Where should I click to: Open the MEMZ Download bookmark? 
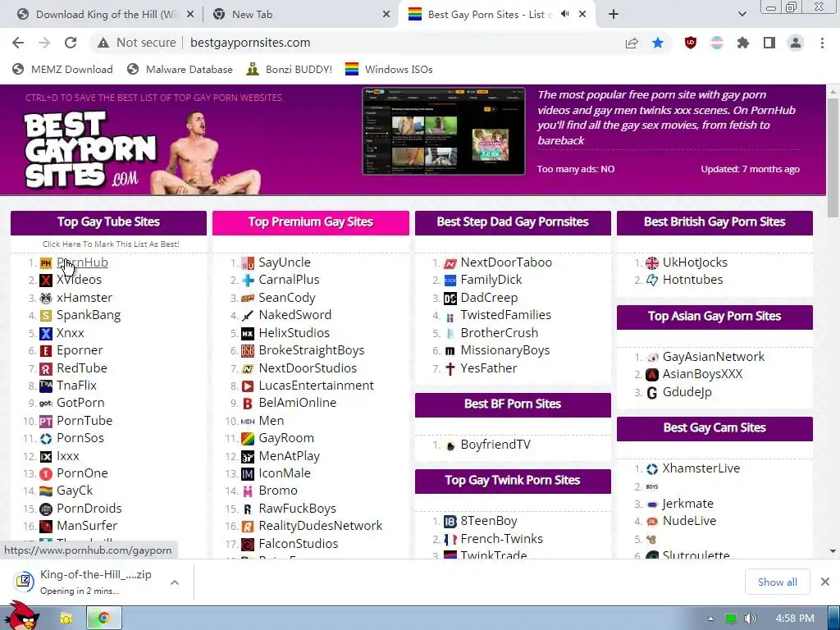62,70
